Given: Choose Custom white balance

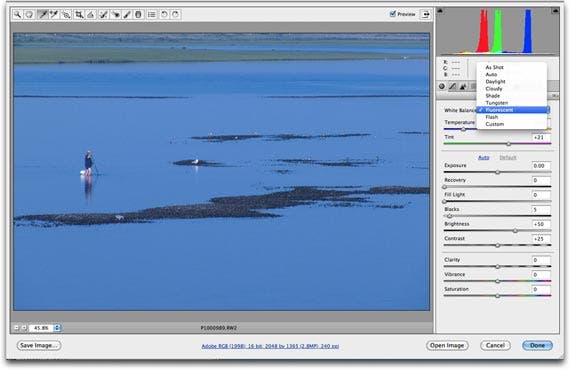Looking at the screenshot, I should (512, 124).
